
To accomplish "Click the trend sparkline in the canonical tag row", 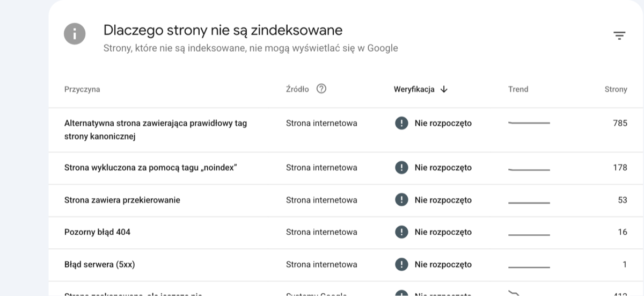I will click(529, 123).
